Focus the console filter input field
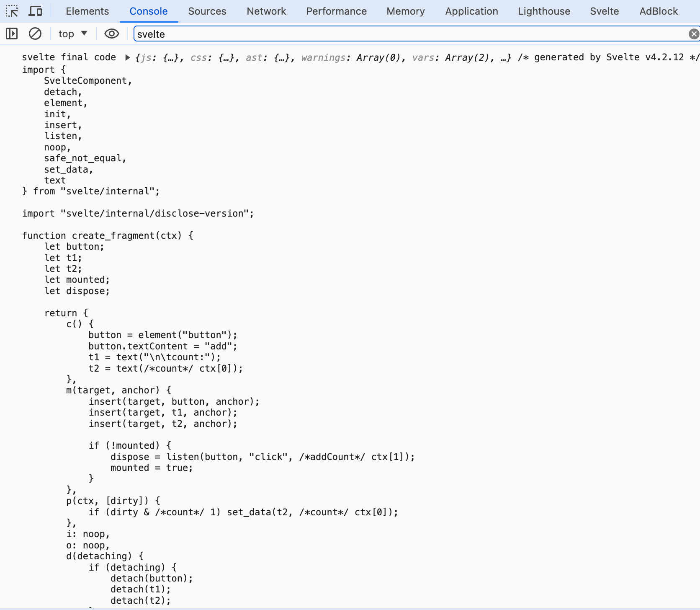Image resolution: width=700 pixels, height=610 pixels. (410, 34)
